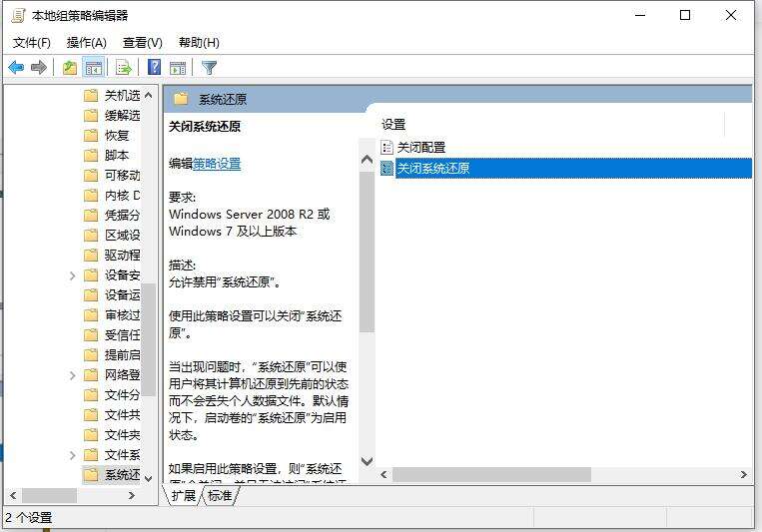Click the folder icon beside 恢复
The image size is (762, 532).
91,135
